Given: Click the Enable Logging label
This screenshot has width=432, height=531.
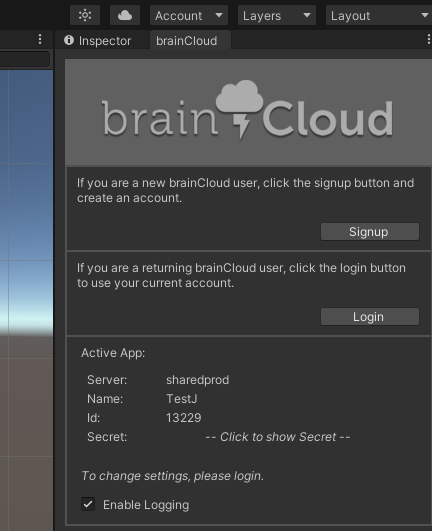Looking at the screenshot, I should click(x=146, y=505).
